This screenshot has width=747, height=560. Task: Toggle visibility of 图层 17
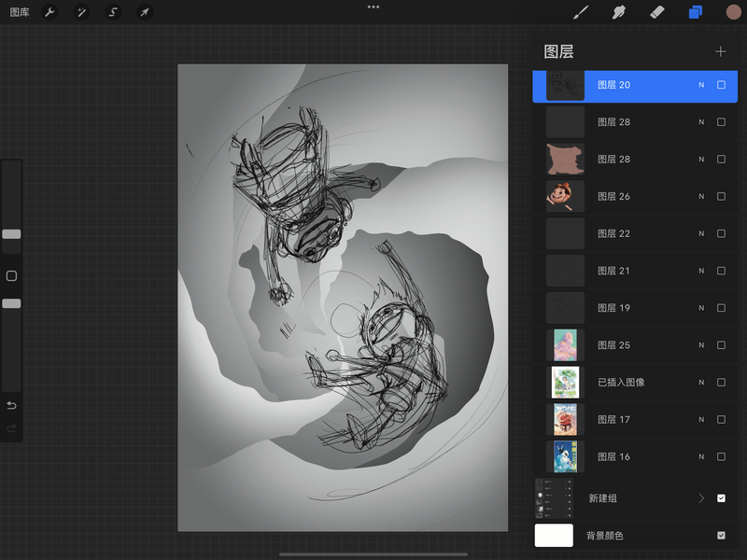click(x=721, y=419)
